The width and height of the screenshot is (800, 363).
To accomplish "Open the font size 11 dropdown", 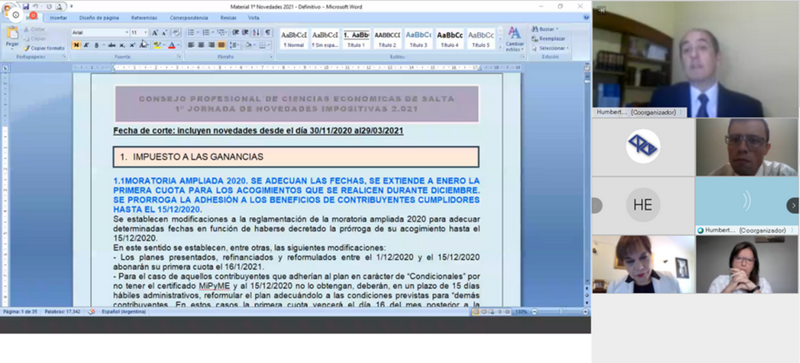I will [139, 33].
